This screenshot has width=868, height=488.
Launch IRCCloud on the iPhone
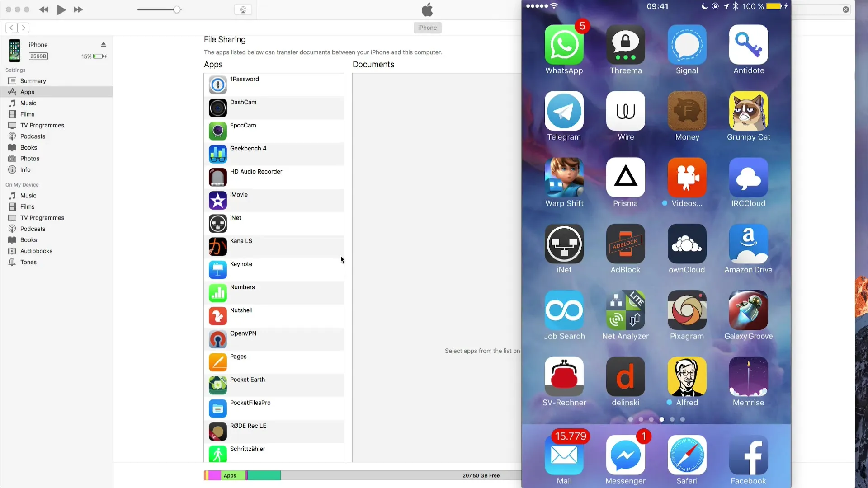pos(748,178)
